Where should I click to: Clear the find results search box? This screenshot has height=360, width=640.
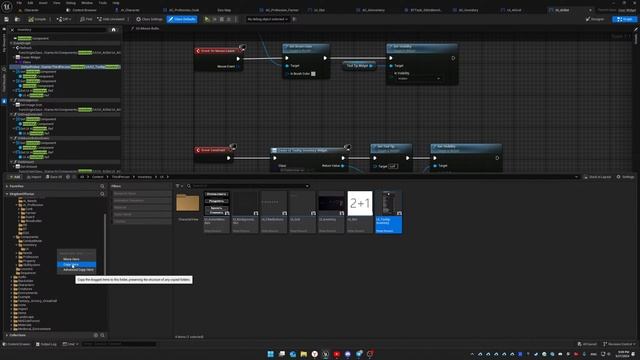click(x=12, y=30)
